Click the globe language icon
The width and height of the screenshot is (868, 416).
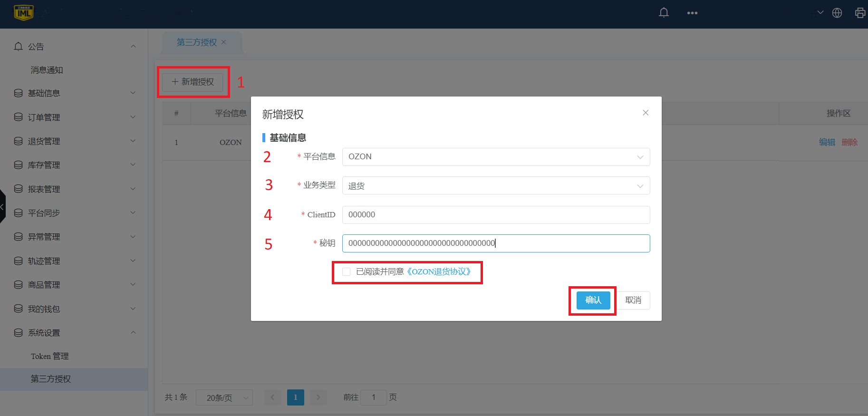coord(837,13)
